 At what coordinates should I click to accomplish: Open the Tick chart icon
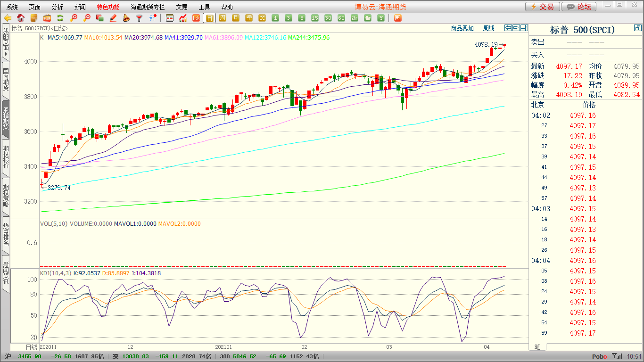[196, 18]
